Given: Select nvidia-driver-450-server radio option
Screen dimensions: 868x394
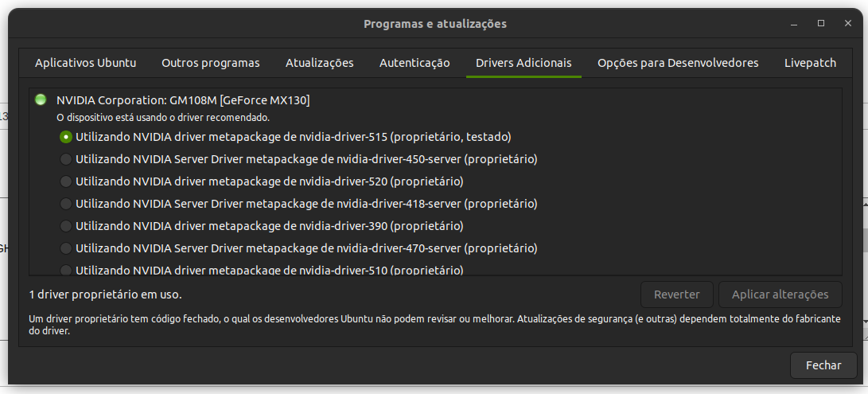Looking at the screenshot, I should tap(66, 159).
